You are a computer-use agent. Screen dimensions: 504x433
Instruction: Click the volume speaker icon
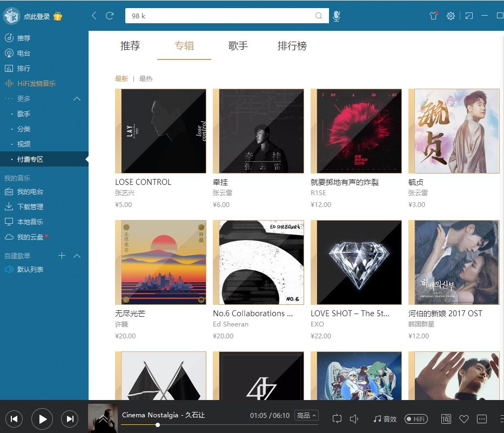point(354,419)
